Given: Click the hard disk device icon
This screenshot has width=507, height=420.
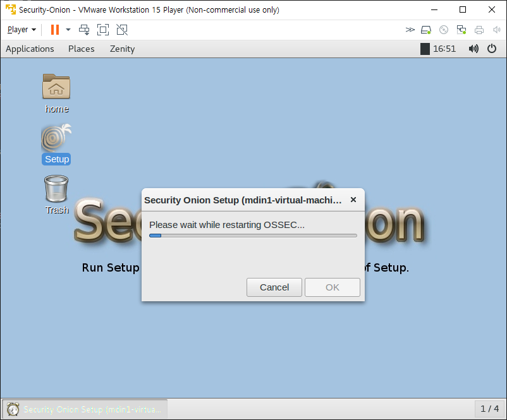Looking at the screenshot, I should pos(426,30).
